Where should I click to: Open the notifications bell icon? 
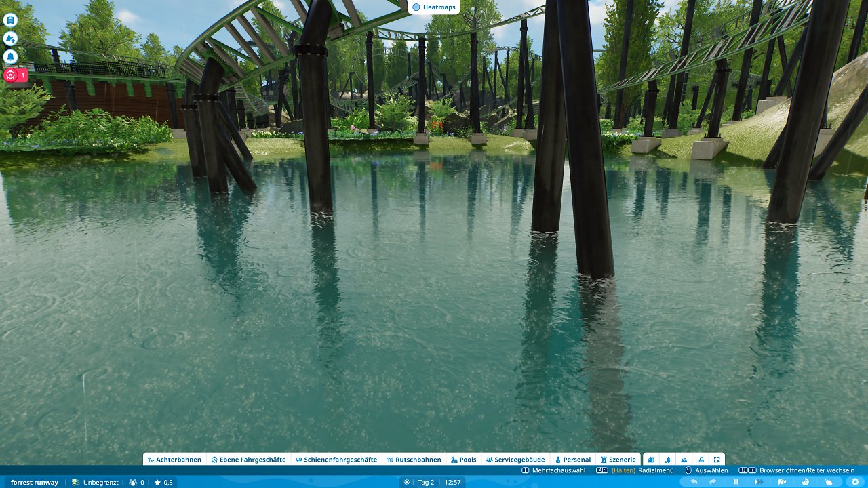10,57
